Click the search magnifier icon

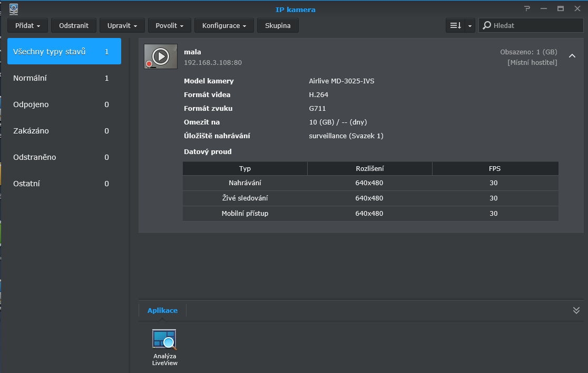487,25
